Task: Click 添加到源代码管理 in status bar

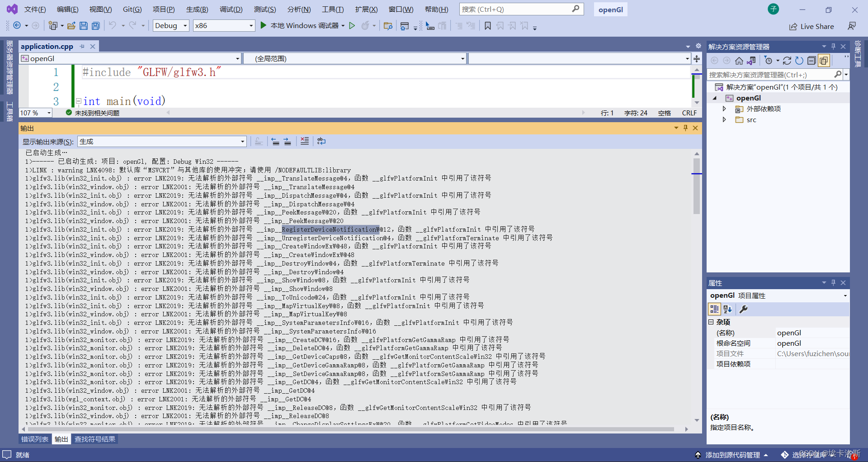Action: click(x=732, y=455)
